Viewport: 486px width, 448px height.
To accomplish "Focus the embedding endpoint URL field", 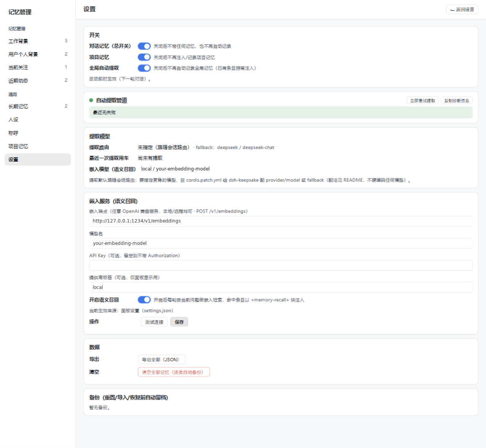I will (x=281, y=221).
